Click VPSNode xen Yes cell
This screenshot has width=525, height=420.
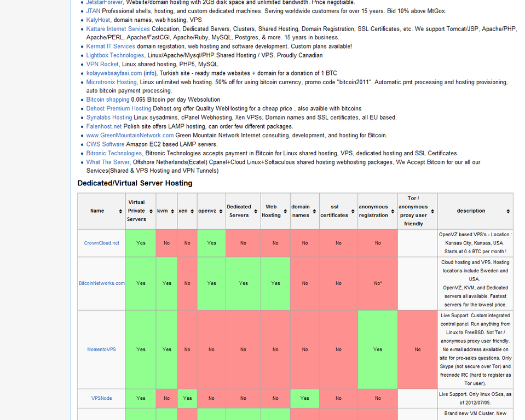point(187,398)
